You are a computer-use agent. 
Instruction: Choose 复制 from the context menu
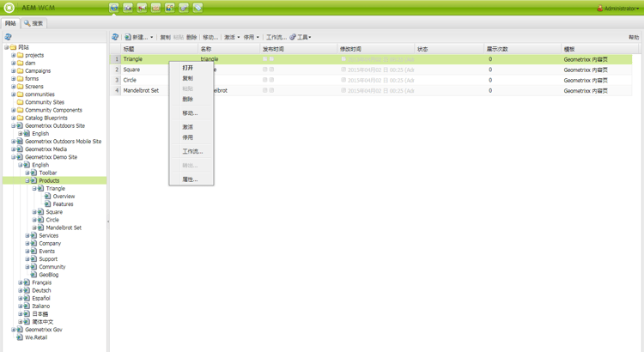191,78
